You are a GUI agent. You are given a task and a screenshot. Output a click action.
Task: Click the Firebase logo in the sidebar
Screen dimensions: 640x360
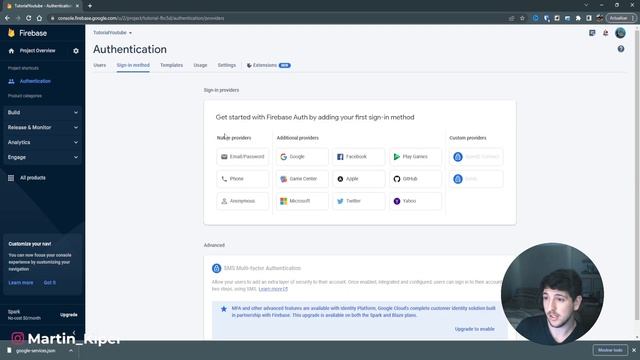(x=27, y=33)
